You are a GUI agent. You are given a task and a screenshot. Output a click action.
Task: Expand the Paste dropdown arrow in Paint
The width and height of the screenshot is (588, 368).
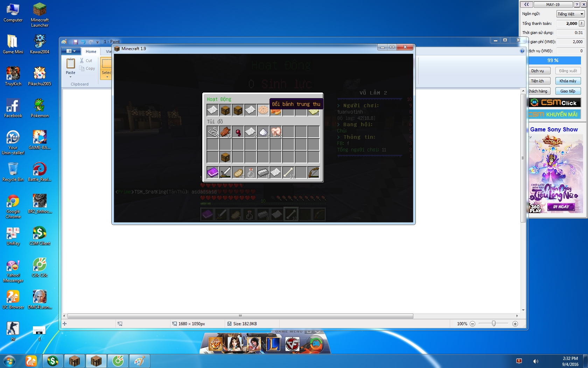tap(70, 77)
